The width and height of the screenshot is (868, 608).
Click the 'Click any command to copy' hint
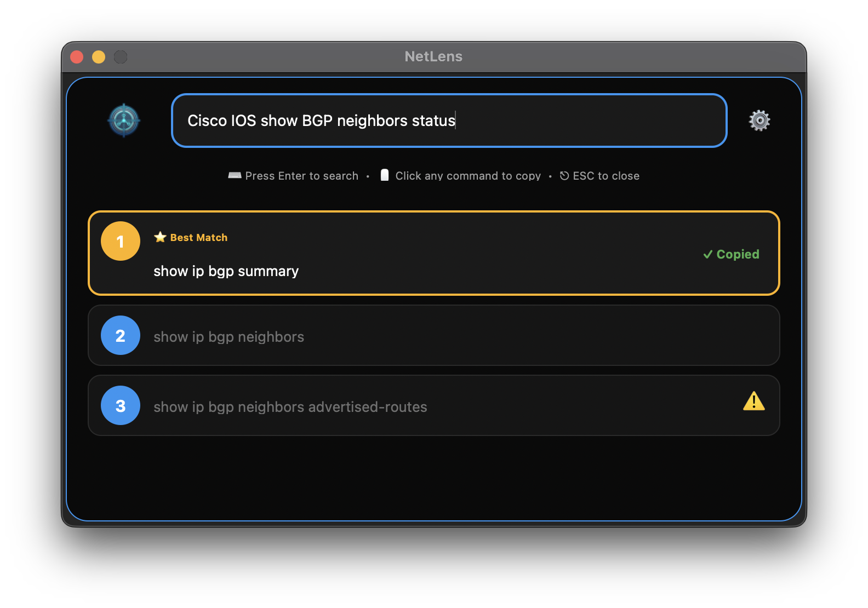(461, 176)
